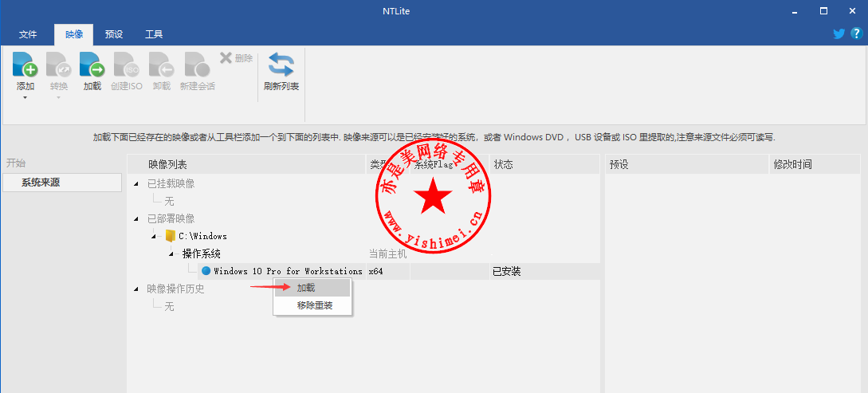Open the 文件 menu tab
Image resolution: width=868 pixels, height=393 pixels.
pyautogui.click(x=28, y=34)
